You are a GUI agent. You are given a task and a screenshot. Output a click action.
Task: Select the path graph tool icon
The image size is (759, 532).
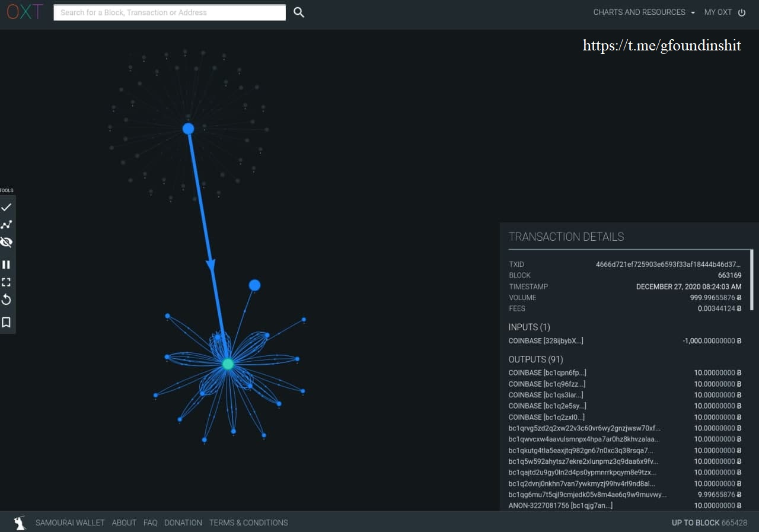point(7,225)
